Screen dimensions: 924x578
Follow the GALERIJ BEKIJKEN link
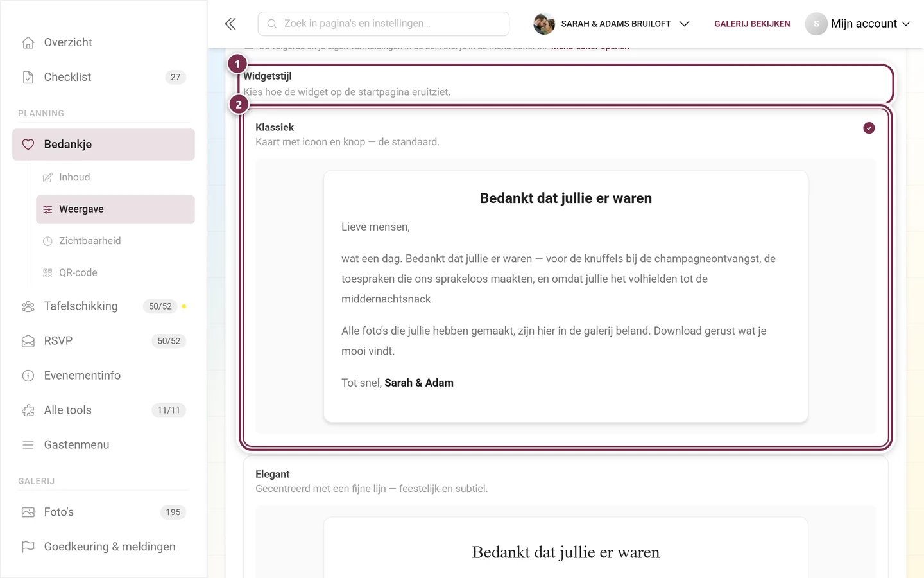click(752, 24)
